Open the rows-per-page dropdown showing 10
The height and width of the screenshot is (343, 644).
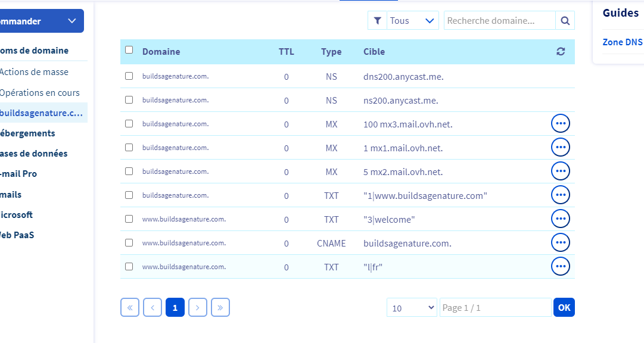coord(412,308)
